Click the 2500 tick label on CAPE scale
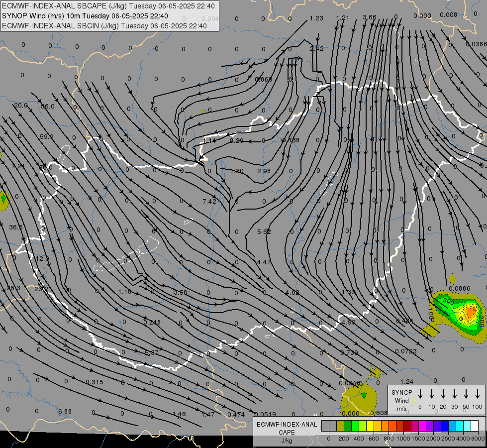 click(448, 439)
